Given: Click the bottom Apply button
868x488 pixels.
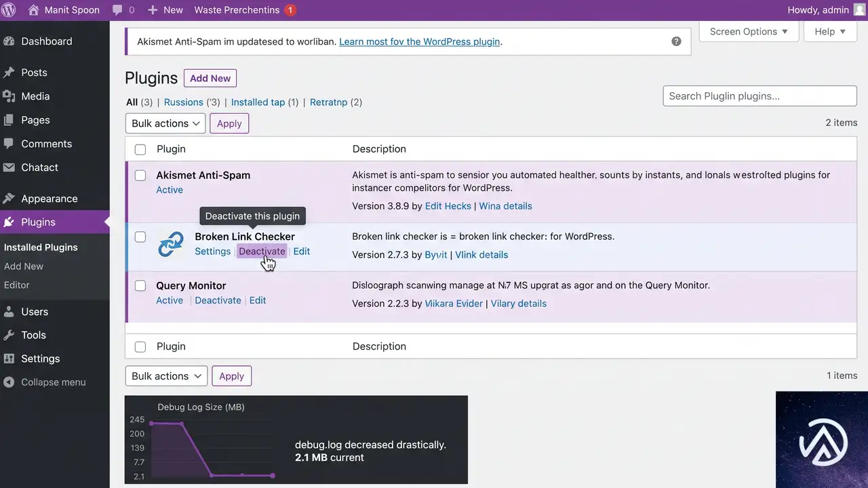Looking at the screenshot, I should pos(231,376).
